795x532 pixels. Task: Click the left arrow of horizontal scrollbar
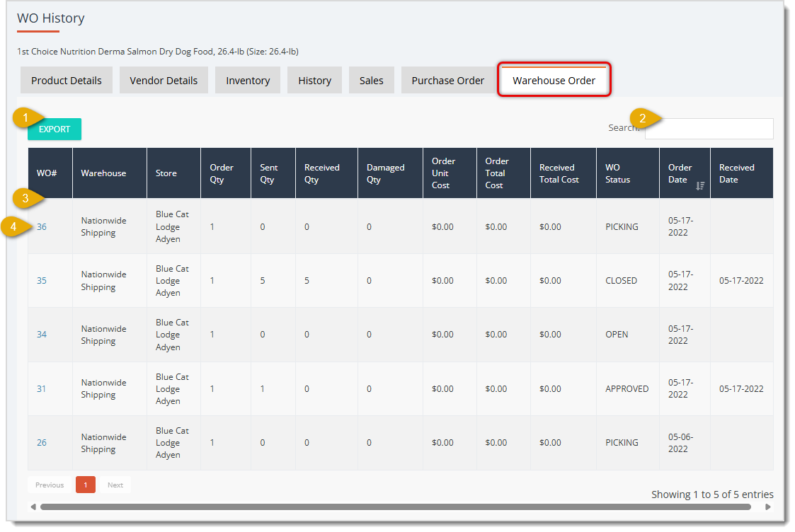(x=33, y=507)
